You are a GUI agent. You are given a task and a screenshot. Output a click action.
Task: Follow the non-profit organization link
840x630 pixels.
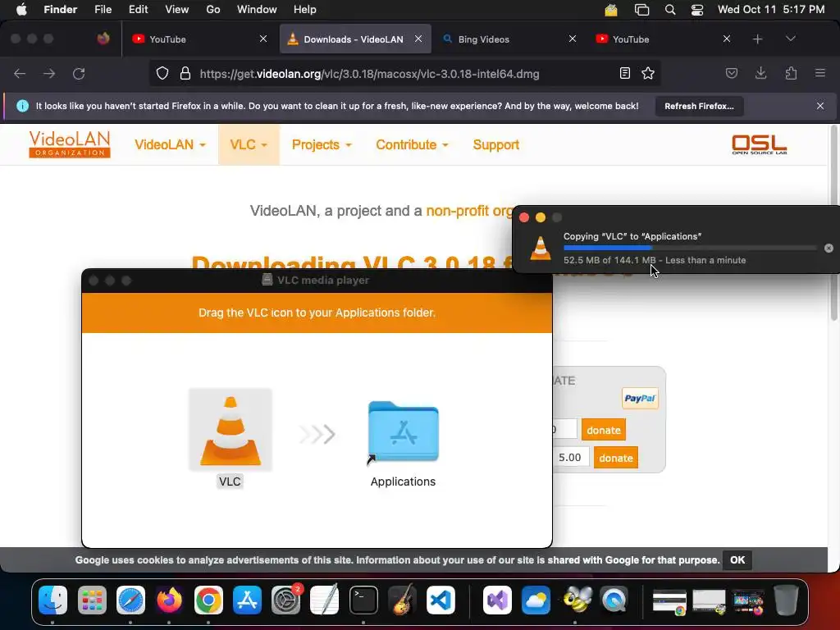click(468, 211)
